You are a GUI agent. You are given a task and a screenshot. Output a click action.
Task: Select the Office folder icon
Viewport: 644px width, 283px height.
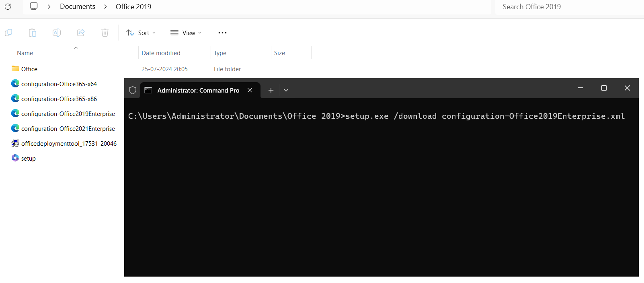tap(15, 69)
